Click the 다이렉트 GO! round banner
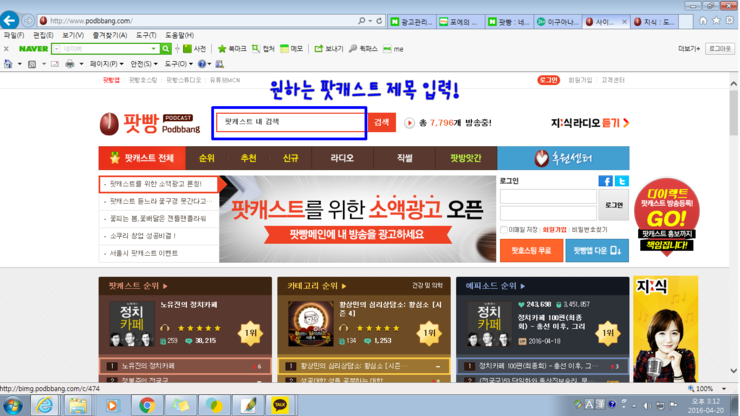The width and height of the screenshot is (740, 416). [666, 217]
